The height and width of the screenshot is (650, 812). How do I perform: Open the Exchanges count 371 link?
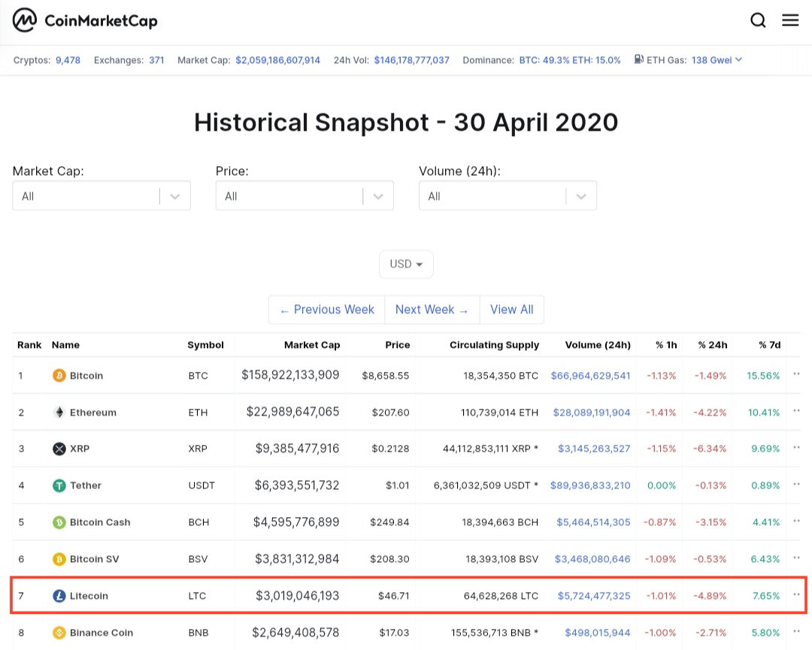point(156,60)
